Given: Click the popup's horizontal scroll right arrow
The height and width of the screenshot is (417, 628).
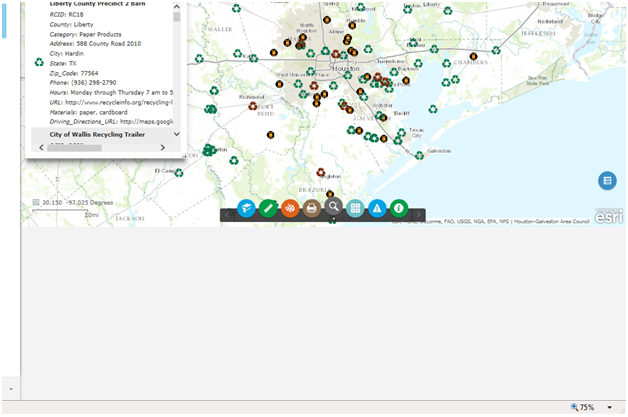Looking at the screenshot, I should pyautogui.click(x=163, y=147).
